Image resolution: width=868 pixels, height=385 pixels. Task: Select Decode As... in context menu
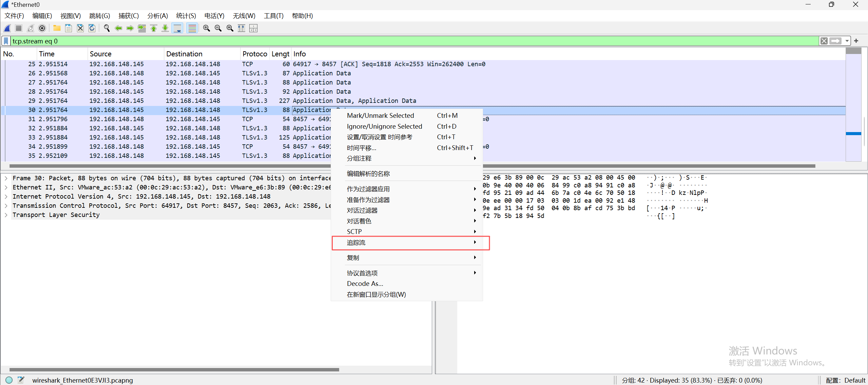coord(365,284)
